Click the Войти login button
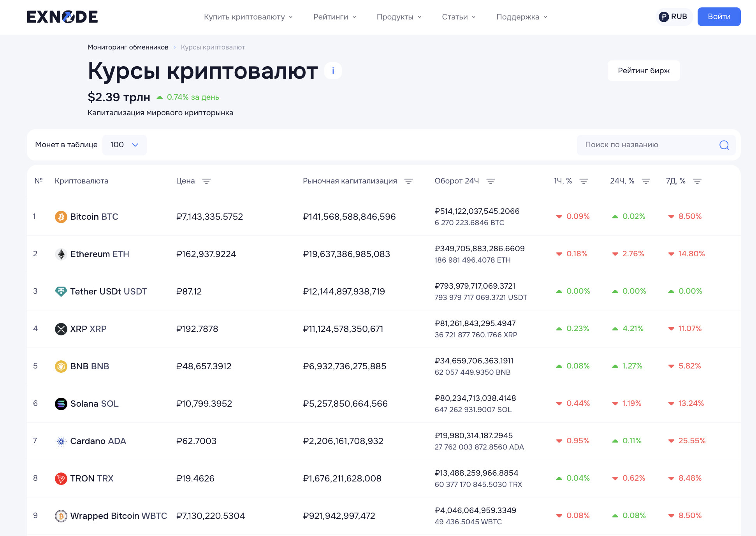 pyautogui.click(x=719, y=17)
